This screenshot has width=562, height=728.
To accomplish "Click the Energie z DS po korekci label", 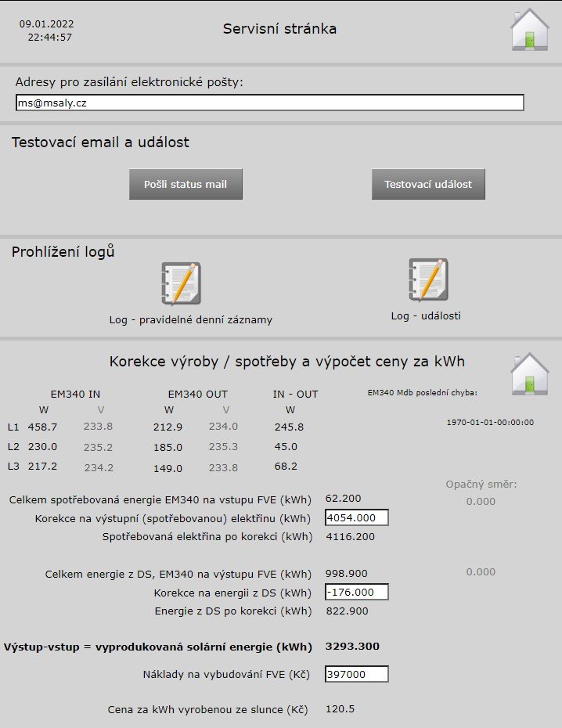I will point(233,611).
